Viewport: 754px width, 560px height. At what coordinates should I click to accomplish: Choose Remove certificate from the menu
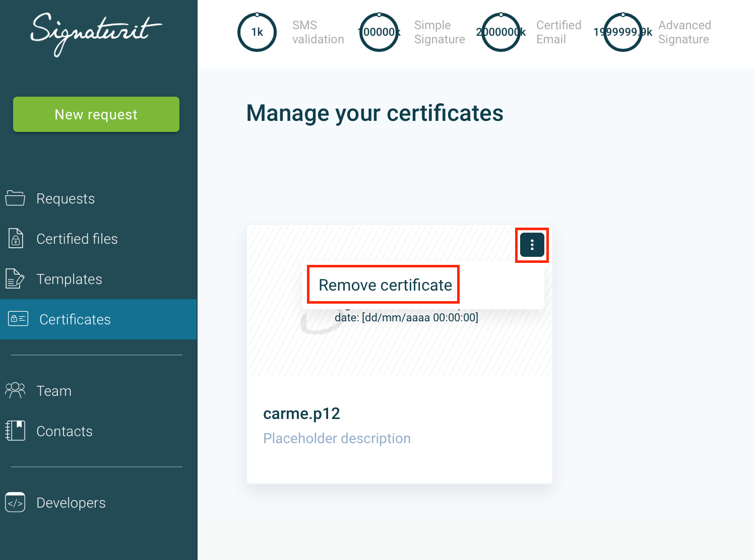coord(385,285)
